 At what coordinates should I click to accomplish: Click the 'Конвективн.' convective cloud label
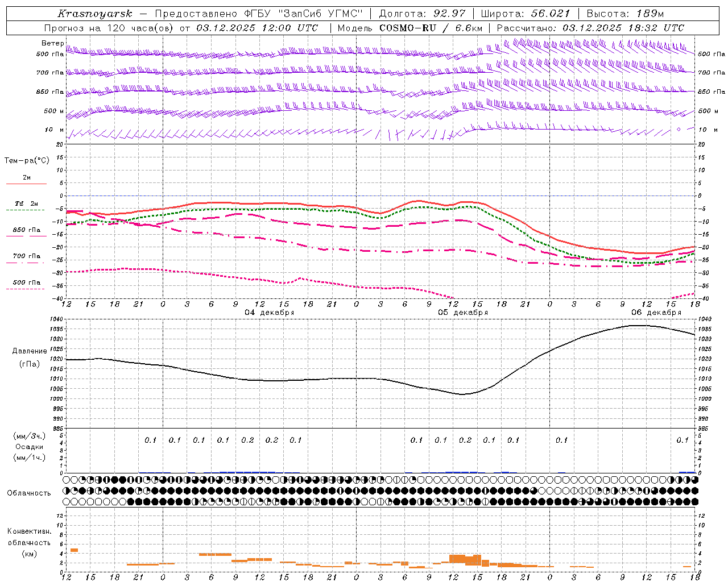[x=30, y=531]
